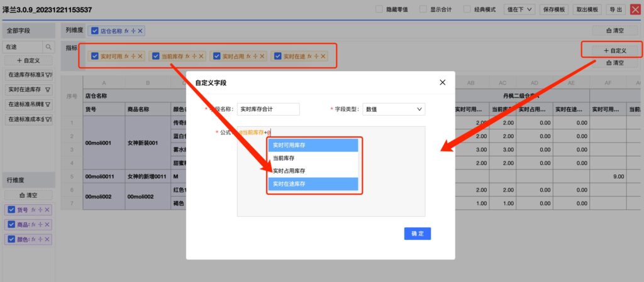Click filter icon on 在途标准吊牌 field
The image size is (644, 282).
point(48,104)
